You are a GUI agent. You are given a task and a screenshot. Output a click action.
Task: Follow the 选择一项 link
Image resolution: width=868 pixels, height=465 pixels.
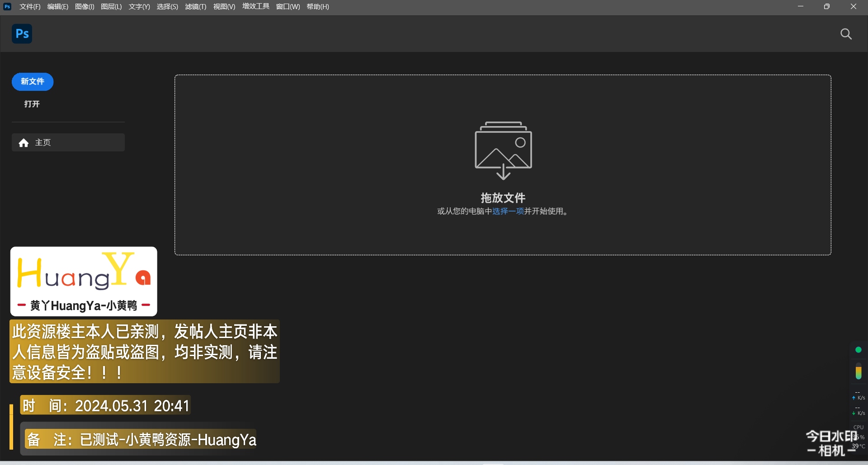tap(508, 211)
